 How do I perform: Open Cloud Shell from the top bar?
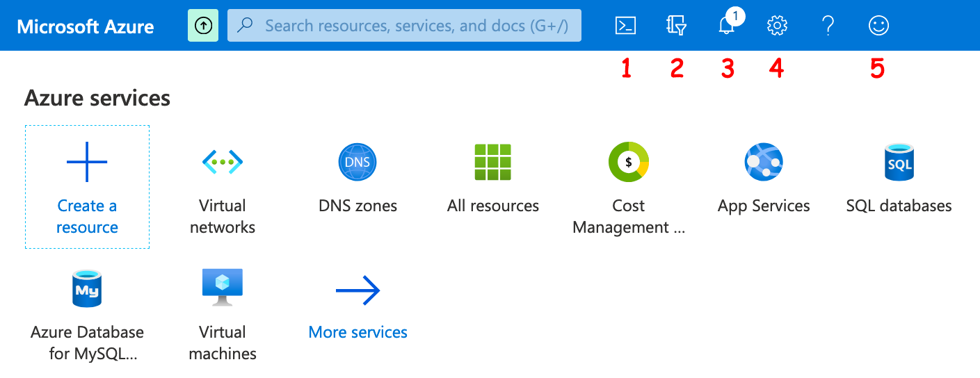click(x=625, y=26)
